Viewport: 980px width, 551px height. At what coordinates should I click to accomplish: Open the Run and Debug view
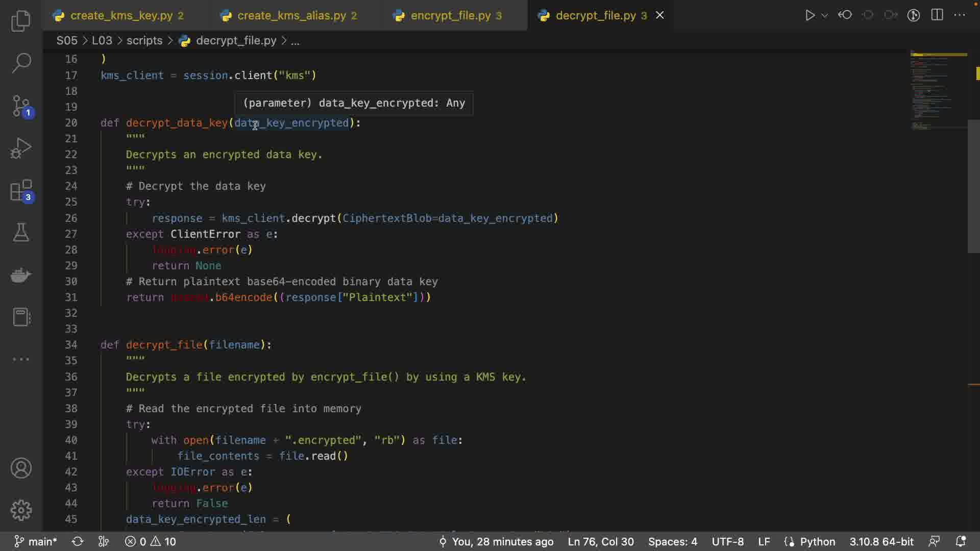click(x=21, y=148)
